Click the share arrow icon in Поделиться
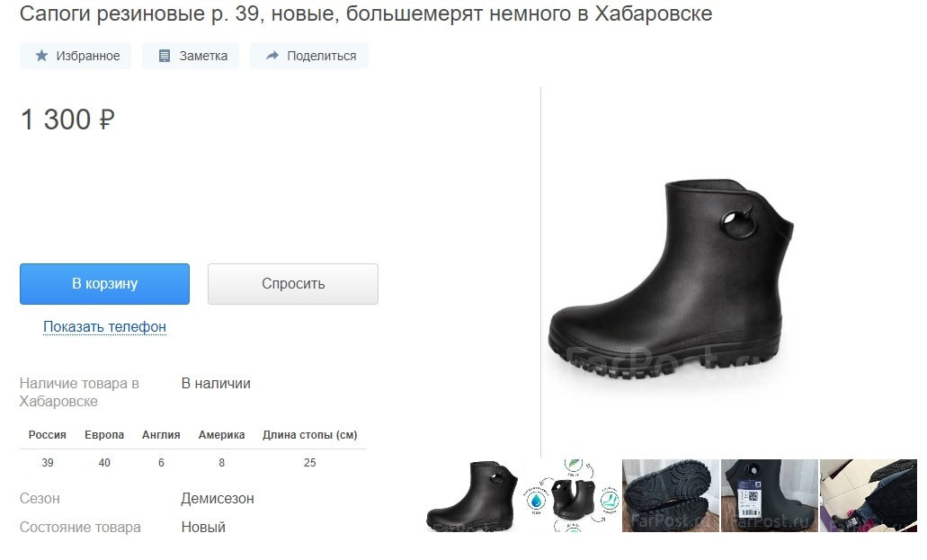The image size is (927, 560). tap(272, 56)
